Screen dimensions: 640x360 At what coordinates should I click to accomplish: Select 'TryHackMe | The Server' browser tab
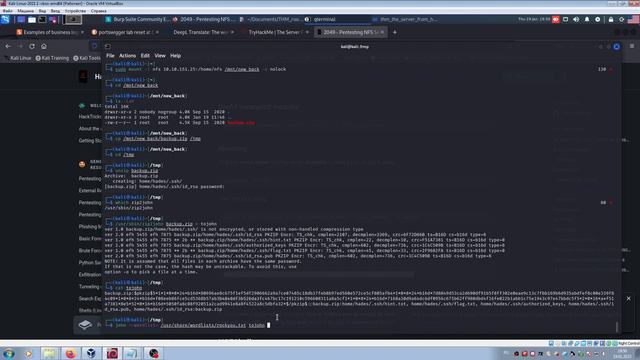pyautogui.click(x=275, y=32)
